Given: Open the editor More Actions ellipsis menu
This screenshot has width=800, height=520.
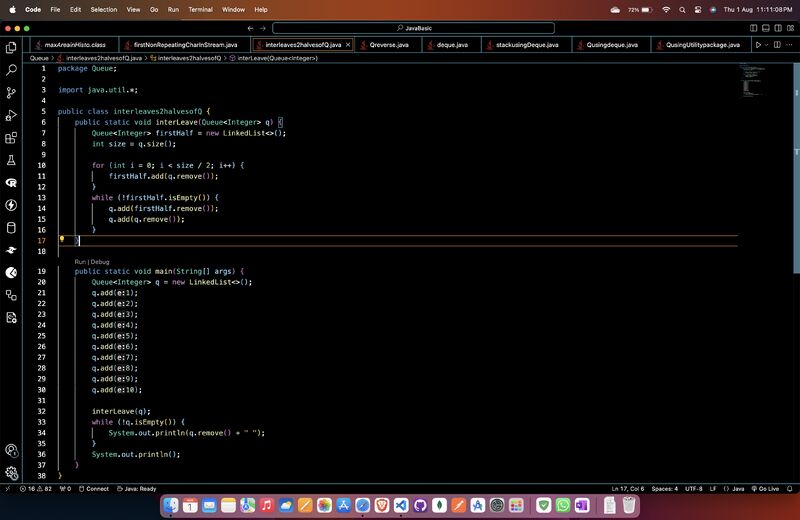Looking at the screenshot, I should pyautogui.click(x=790, y=45).
